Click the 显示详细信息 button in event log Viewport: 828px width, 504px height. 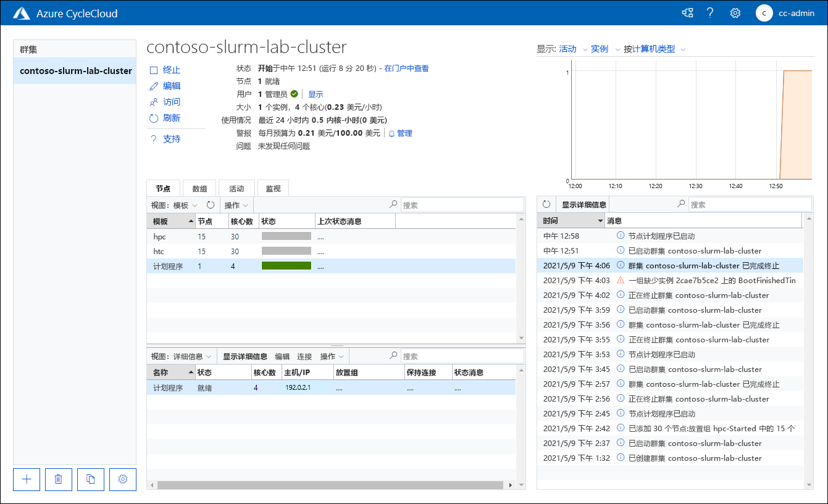pos(583,204)
